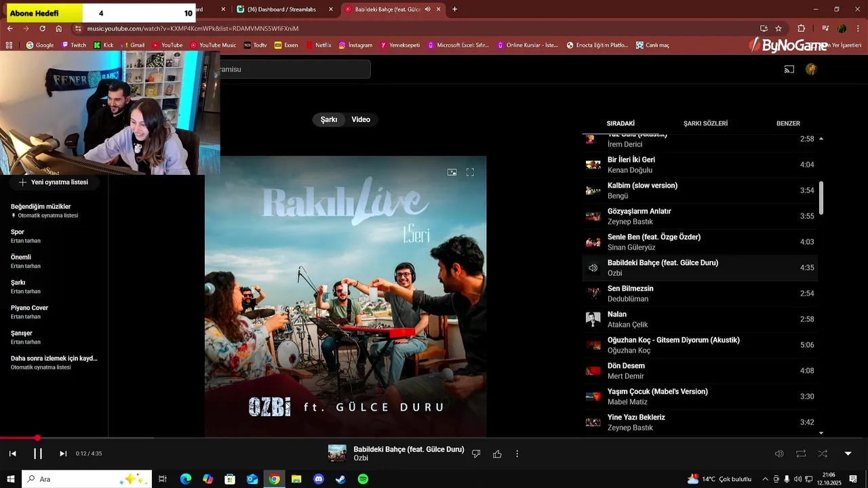
Task: Open YouTube Music bookmark
Action: click(213, 45)
